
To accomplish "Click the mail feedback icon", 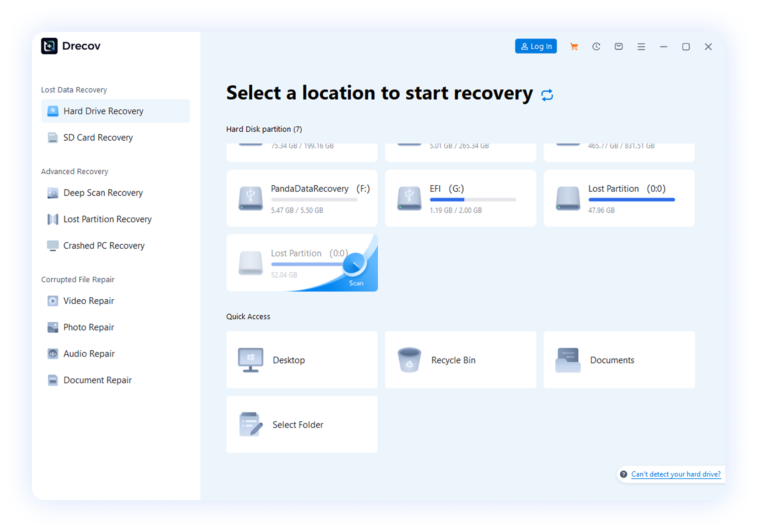I will (619, 46).
